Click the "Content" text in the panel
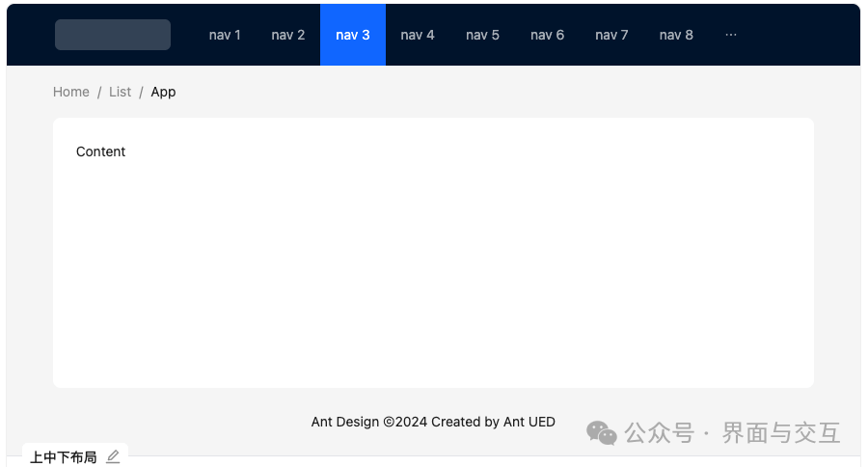This screenshot has height=467, width=868. coord(101,151)
